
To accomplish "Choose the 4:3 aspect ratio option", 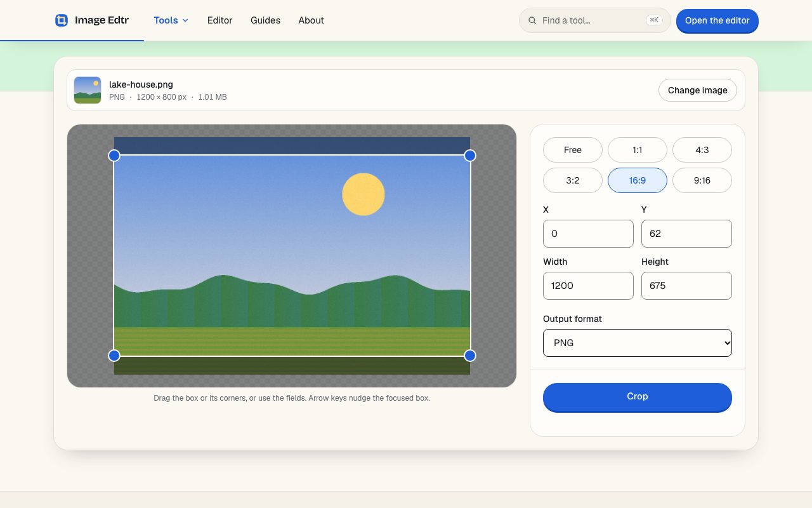I will pyautogui.click(x=702, y=150).
